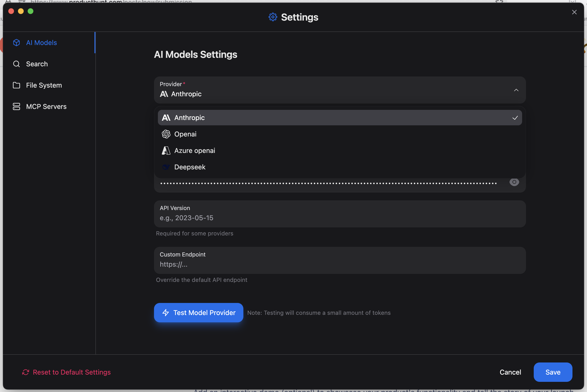587x392 pixels.
Task: Click the Deepseek whale logo icon
Action: (166, 167)
